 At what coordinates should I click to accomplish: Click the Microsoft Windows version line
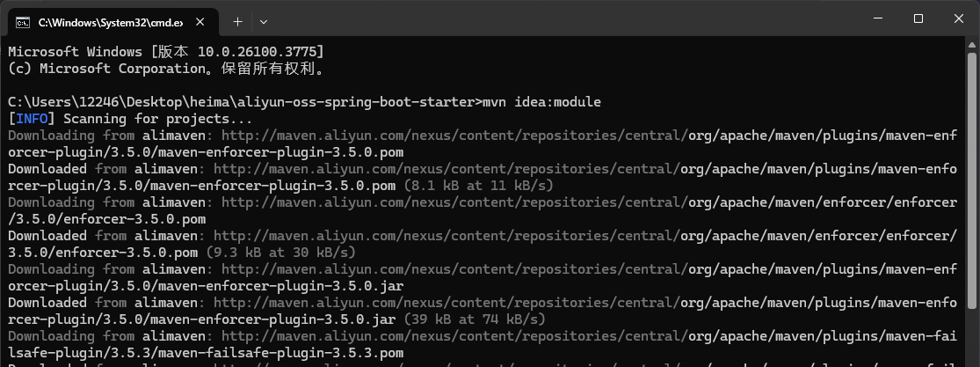click(165, 51)
